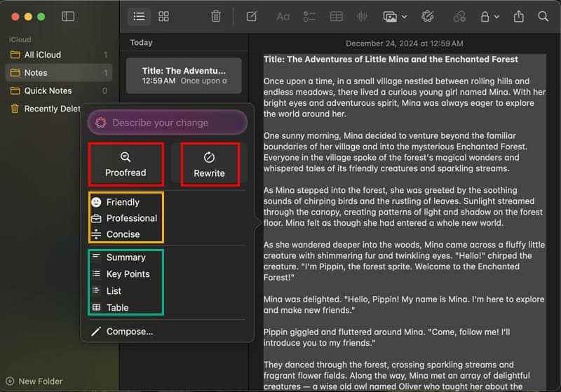
Task: Insert a table using toolbar icon
Action: [x=337, y=16]
